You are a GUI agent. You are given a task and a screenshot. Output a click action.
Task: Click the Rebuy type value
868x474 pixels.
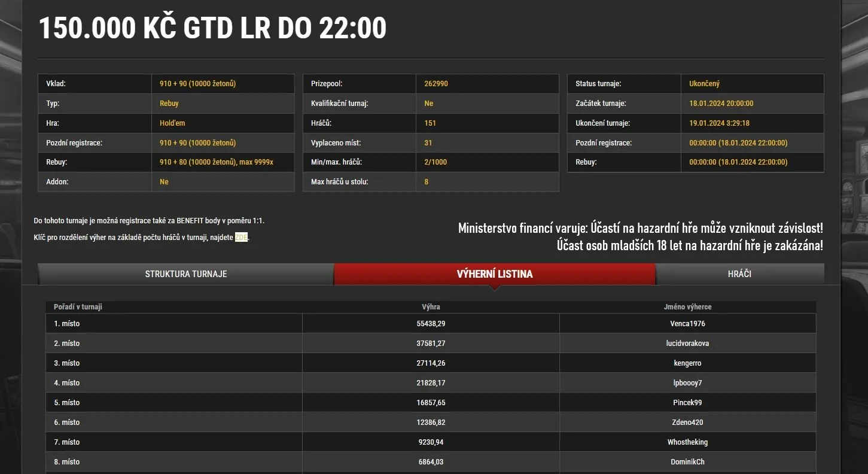click(x=169, y=104)
